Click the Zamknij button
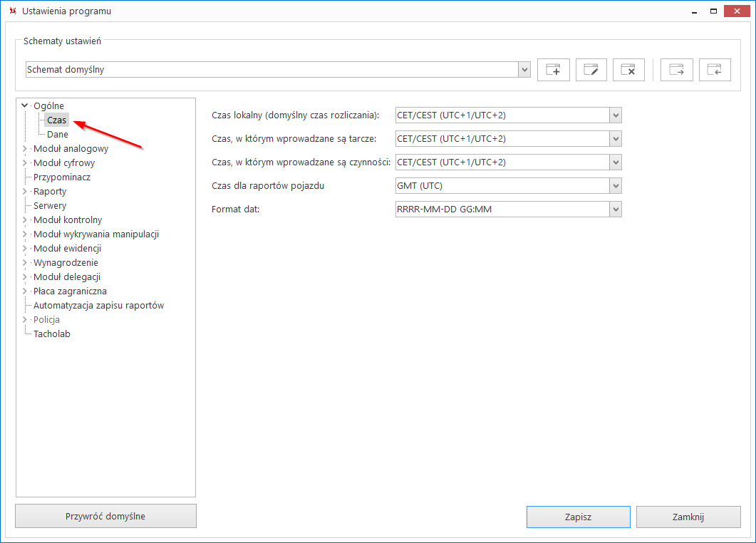The height and width of the screenshot is (543, 756). pos(688,517)
